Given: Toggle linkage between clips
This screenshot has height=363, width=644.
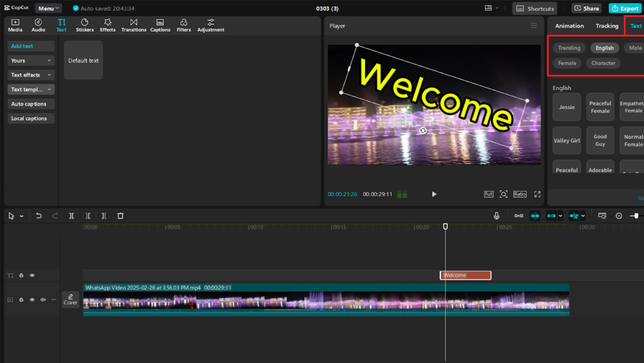Looking at the screenshot, I should tap(551, 216).
